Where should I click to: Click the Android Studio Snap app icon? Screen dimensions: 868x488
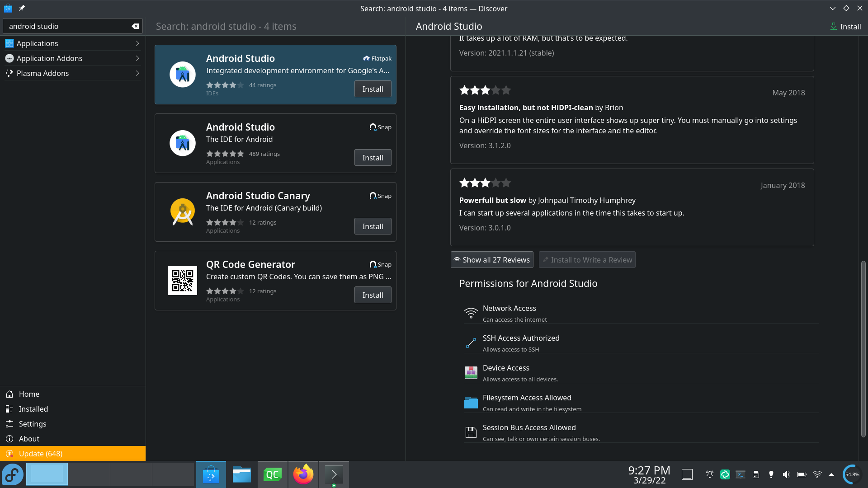(x=183, y=143)
